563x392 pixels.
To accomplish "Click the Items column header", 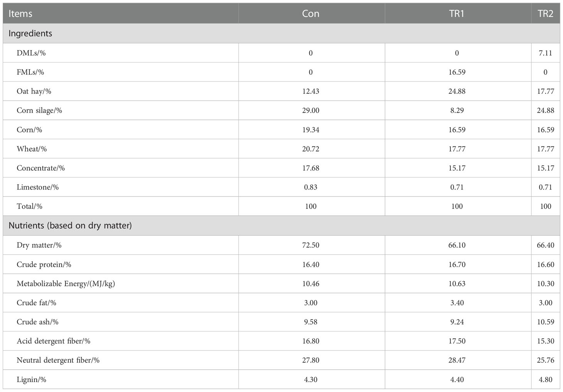I will (x=20, y=13).
